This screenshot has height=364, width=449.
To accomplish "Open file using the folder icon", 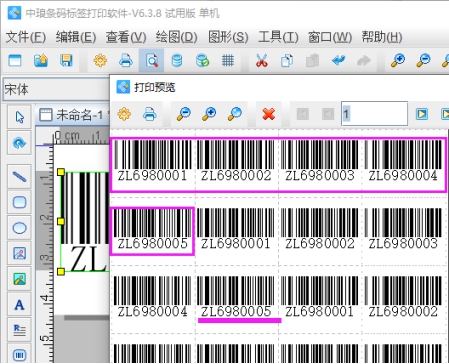I will pos(41,61).
